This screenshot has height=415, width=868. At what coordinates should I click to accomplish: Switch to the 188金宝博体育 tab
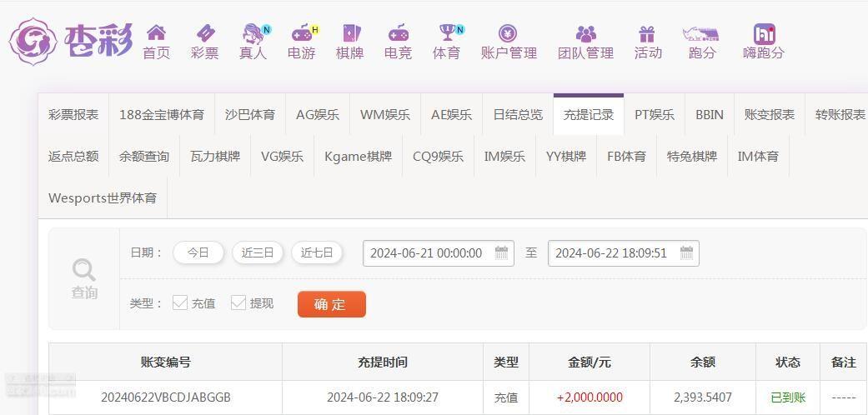coord(162,114)
